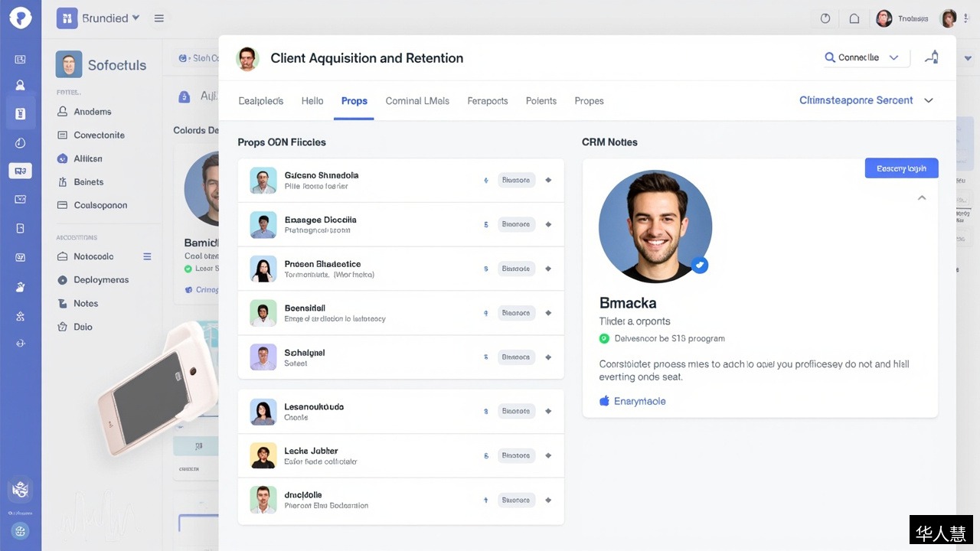Image resolution: width=980 pixels, height=551 pixels.
Task: Click the hamburger menu icon beside Brundied
Action: tap(159, 18)
